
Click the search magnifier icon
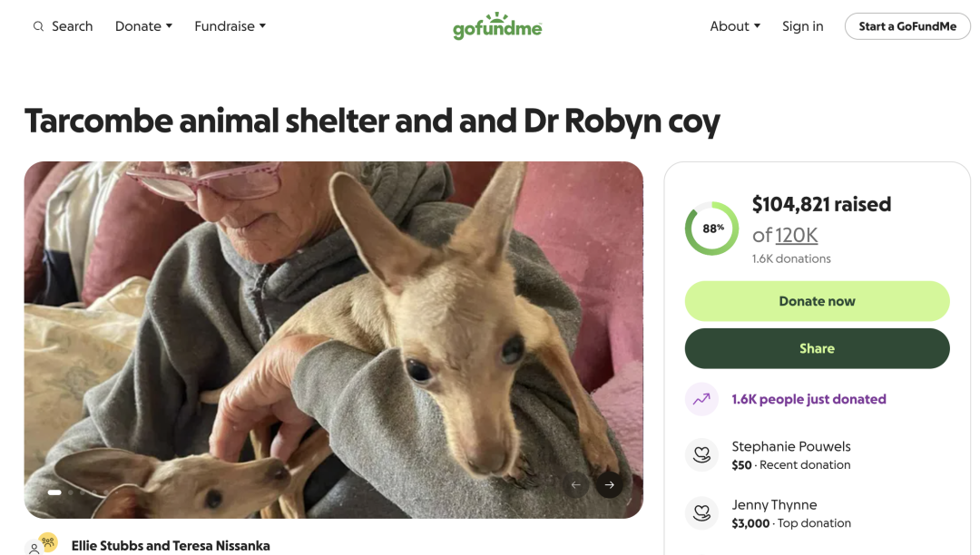point(38,26)
